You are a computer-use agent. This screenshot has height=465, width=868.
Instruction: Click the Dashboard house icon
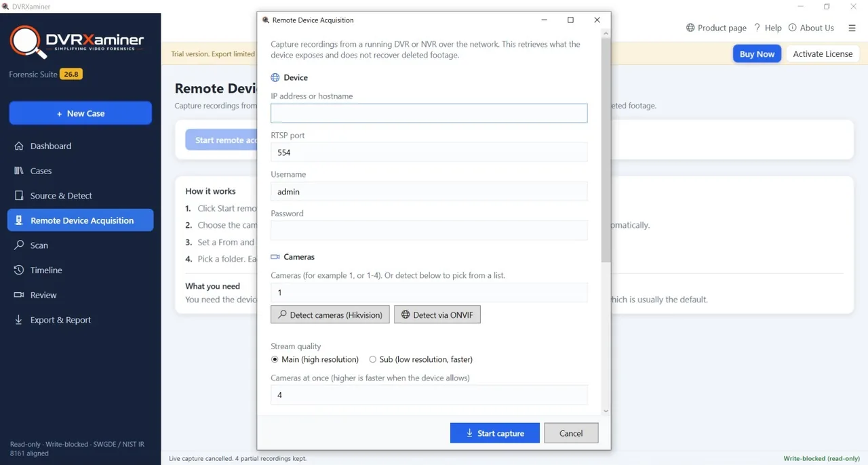point(19,146)
